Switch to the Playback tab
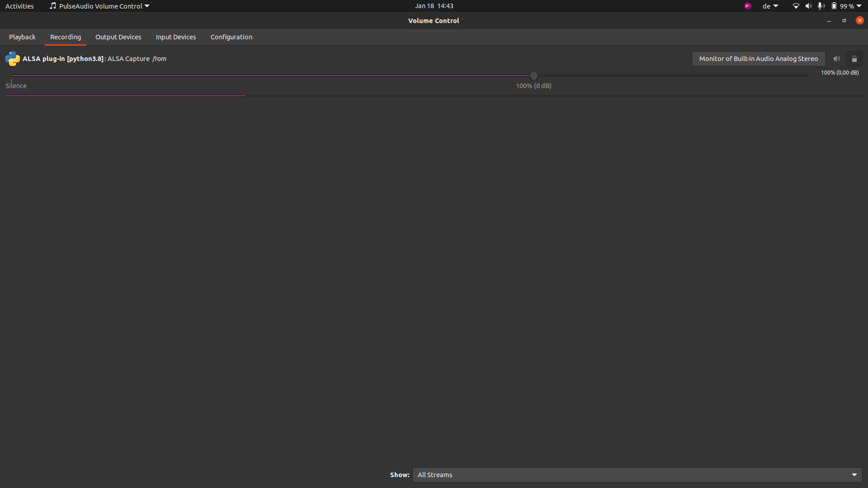Screen dimensions: 868x488 (22, 37)
